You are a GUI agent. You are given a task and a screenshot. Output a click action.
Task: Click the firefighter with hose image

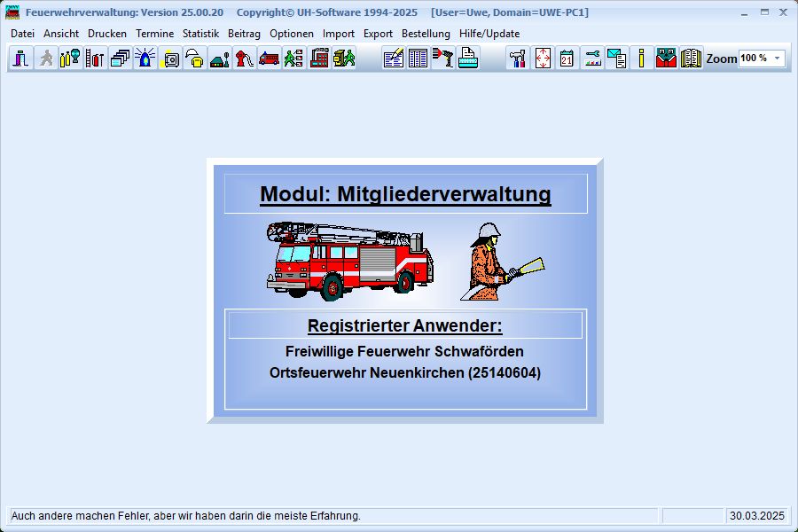[502, 262]
